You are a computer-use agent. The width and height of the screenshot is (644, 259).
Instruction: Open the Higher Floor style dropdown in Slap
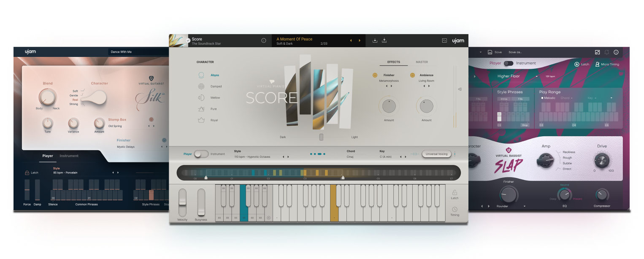pos(537,76)
